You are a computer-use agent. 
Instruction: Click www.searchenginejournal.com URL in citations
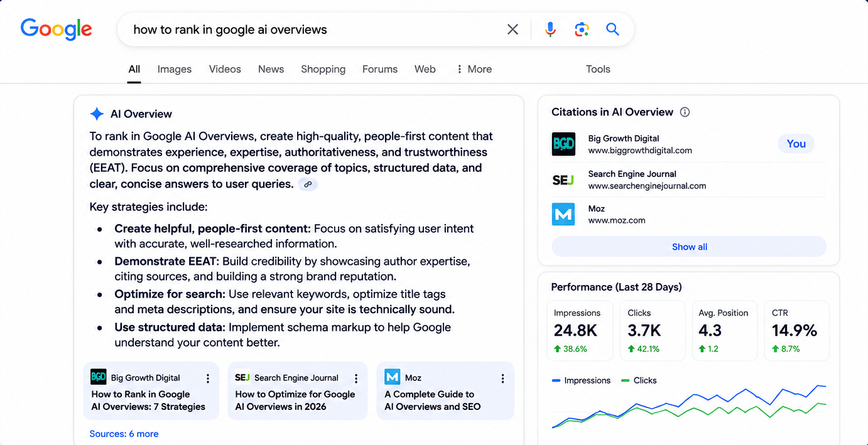(x=647, y=186)
